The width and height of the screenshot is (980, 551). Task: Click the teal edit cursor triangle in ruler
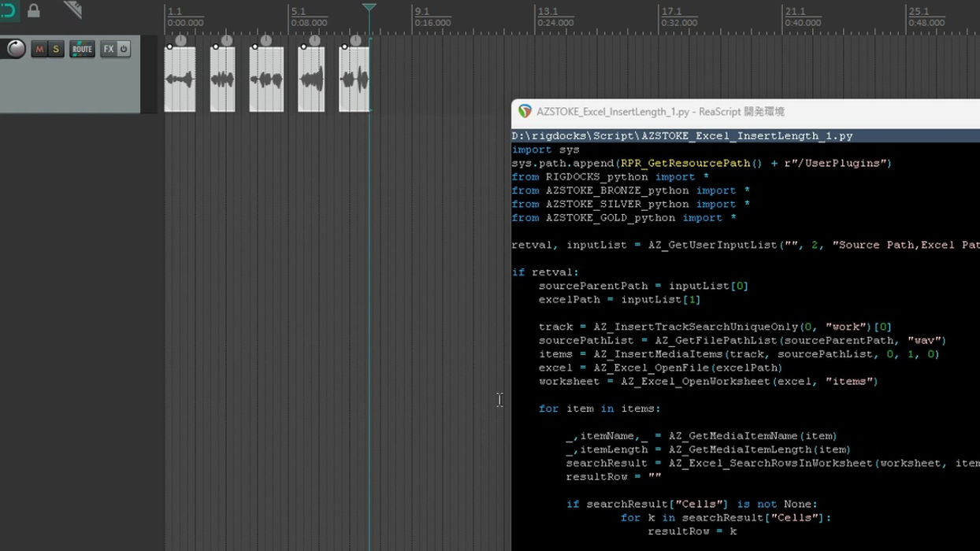369,7
